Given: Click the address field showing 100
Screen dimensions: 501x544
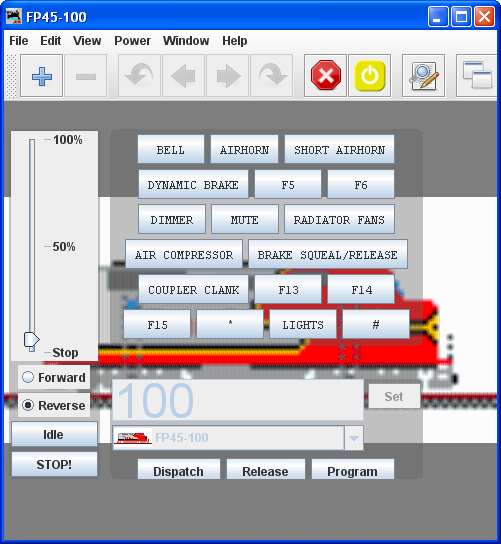Looking at the screenshot, I should pyautogui.click(x=238, y=400).
